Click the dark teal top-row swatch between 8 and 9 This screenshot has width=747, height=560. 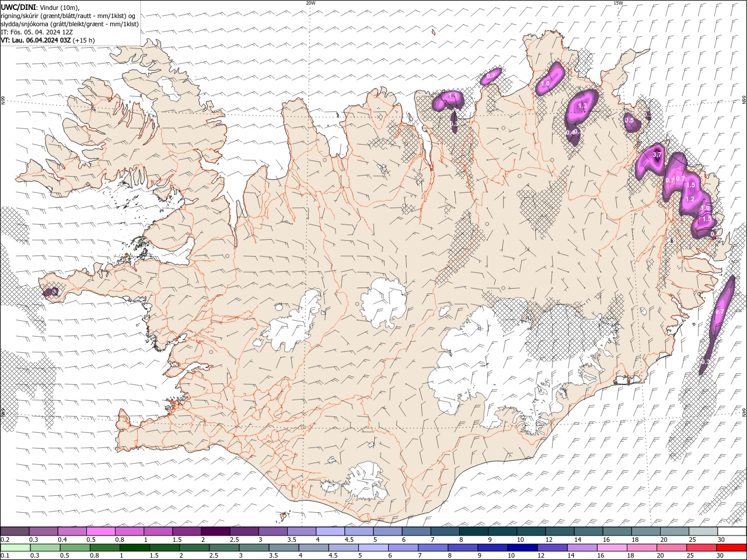474,531
